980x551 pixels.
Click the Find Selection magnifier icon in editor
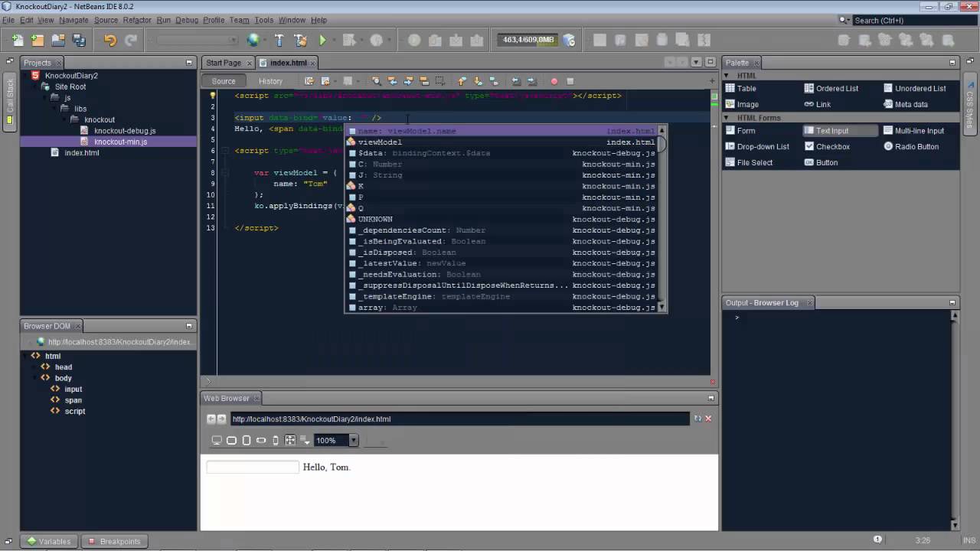pyautogui.click(x=376, y=81)
